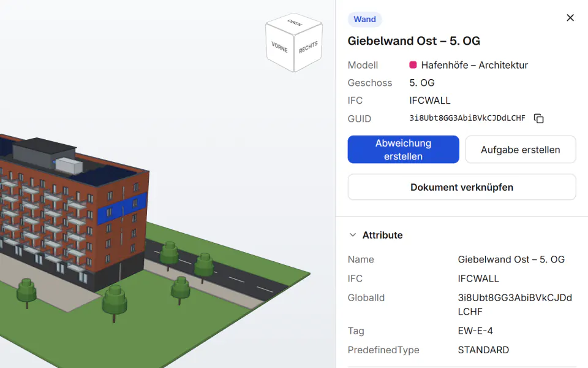Click the Wand type badge
The height and width of the screenshot is (368, 588).
tap(364, 19)
